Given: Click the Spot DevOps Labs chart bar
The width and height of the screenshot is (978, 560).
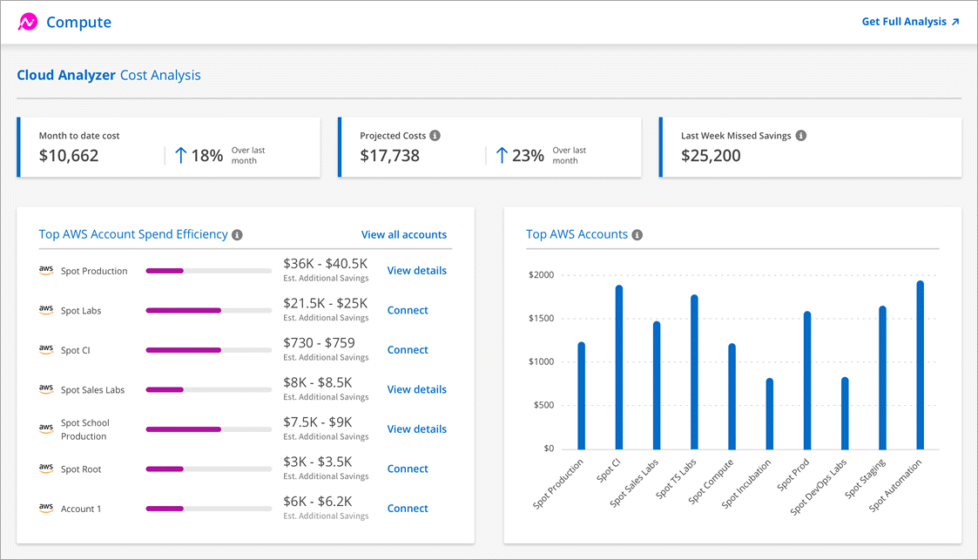Looking at the screenshot, I should tap(845, 414).
